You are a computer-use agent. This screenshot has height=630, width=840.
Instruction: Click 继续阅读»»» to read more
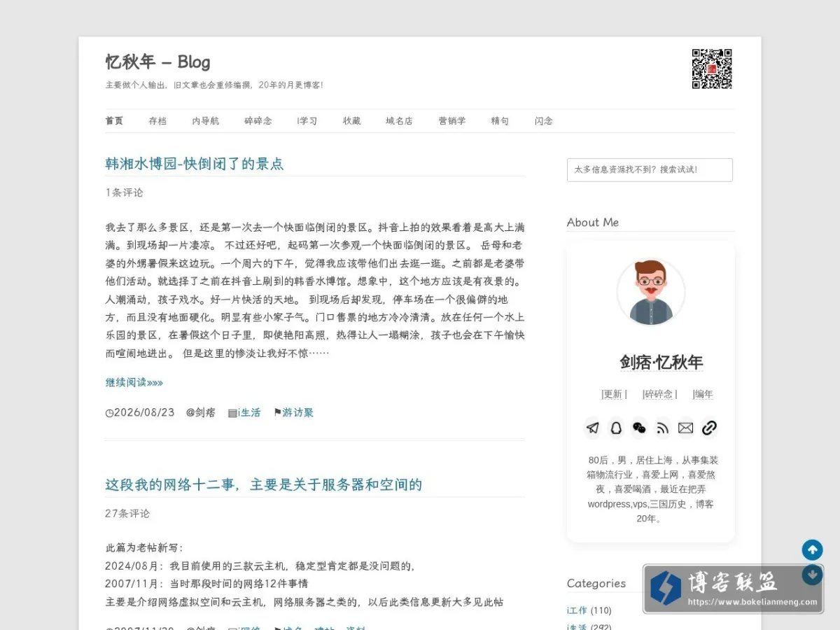click(x=134, y=382)
